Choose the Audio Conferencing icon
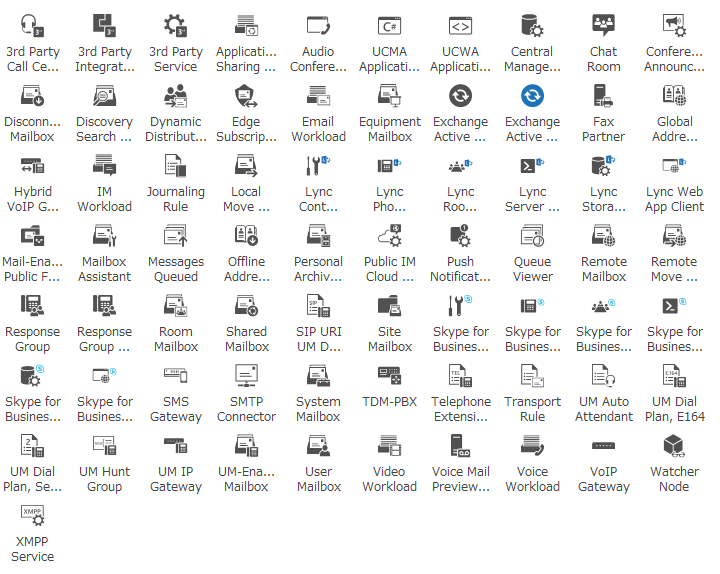Screen dimensions: 720x574 [318, 25]
